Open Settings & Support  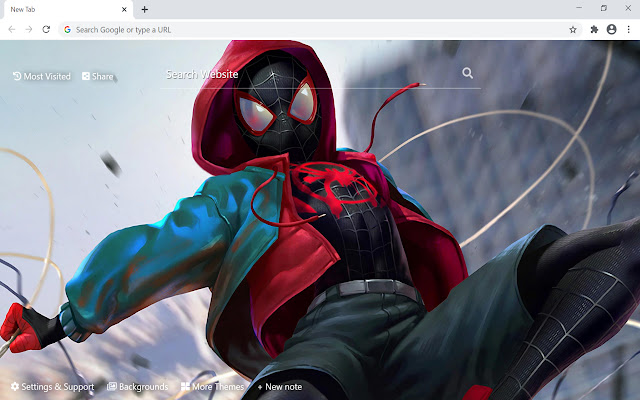[x=53, y=387]
